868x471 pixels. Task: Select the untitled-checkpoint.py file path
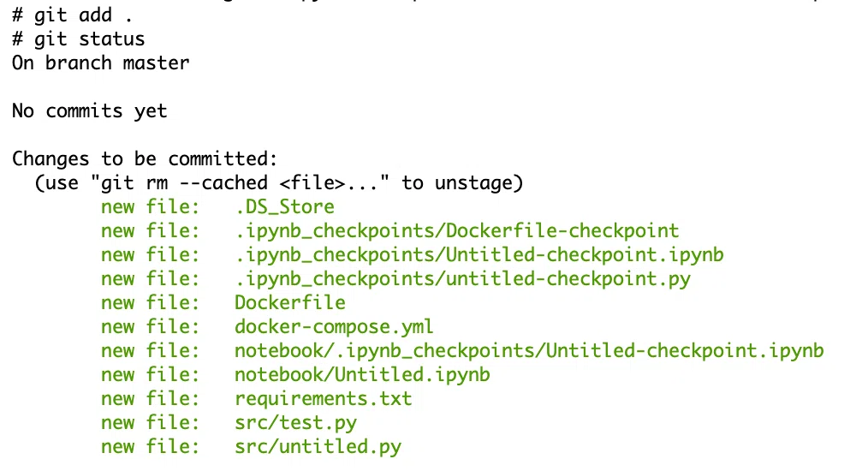point(462,278)
